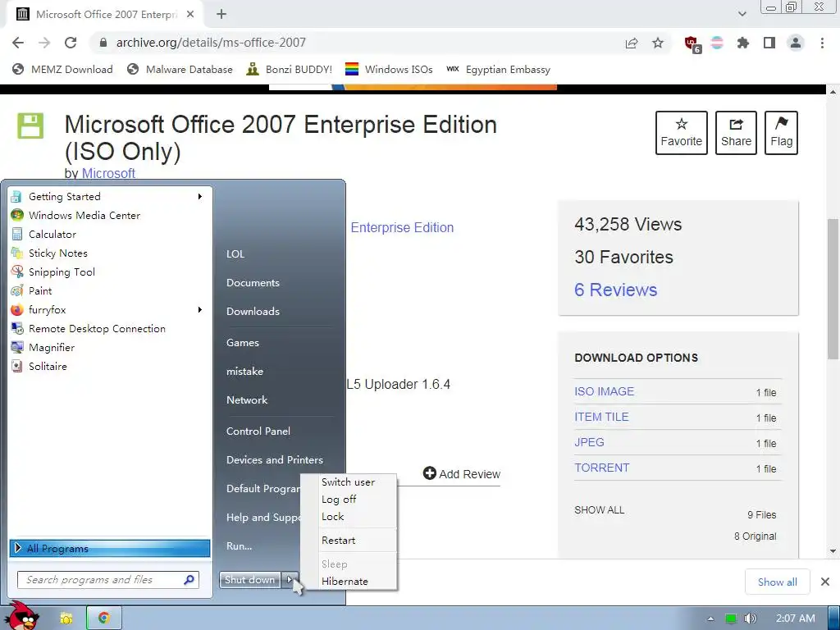This screenshot has height=630, width=840.
Task: Open the Extensions puzzle icon
Action: [743, 43]
